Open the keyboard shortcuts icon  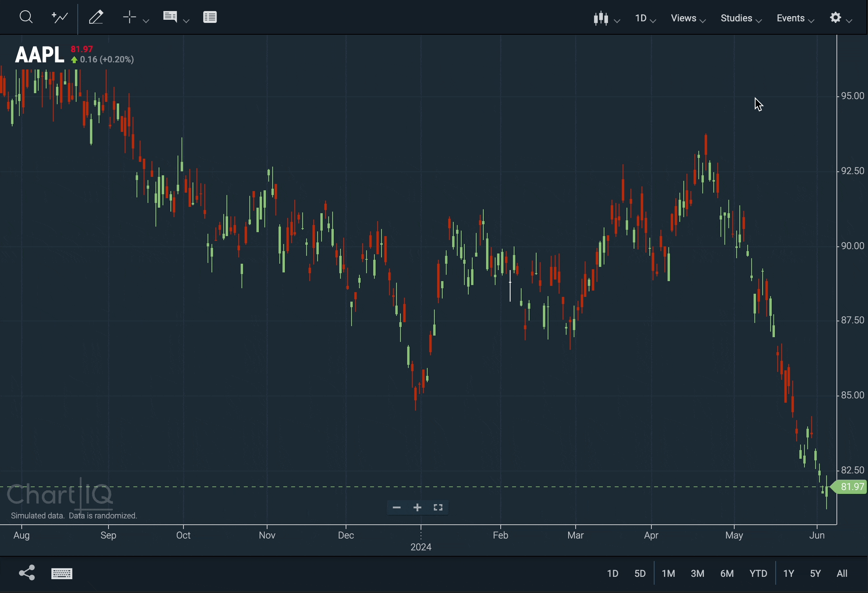(x=62, y=574)
